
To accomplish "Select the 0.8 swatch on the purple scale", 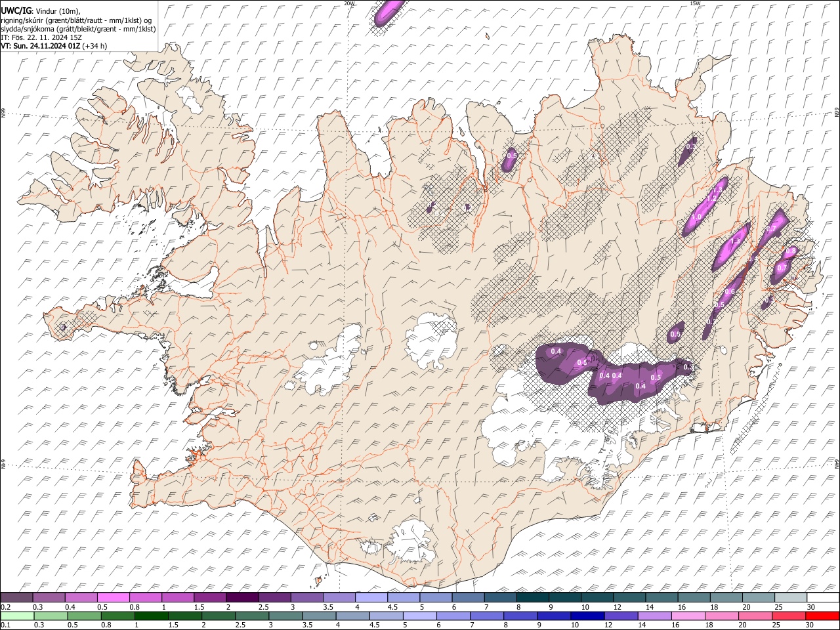I will point(145,597).
